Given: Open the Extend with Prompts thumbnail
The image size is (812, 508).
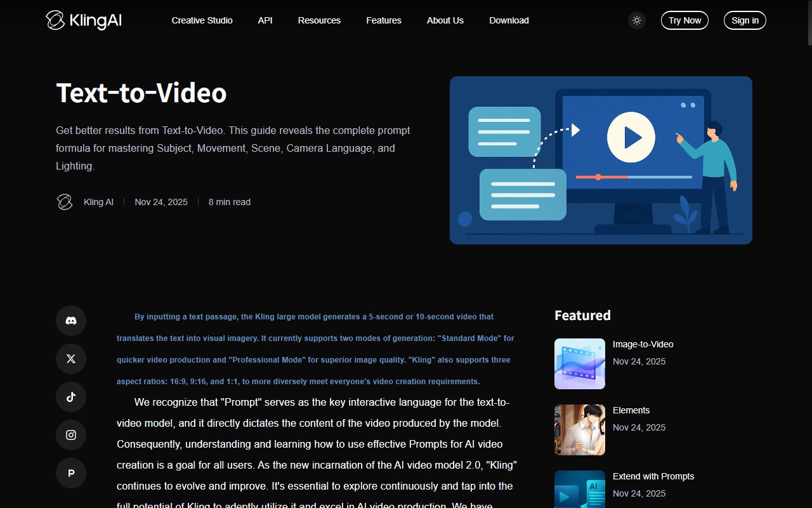Looking at the screenshot, I should 580,489.
